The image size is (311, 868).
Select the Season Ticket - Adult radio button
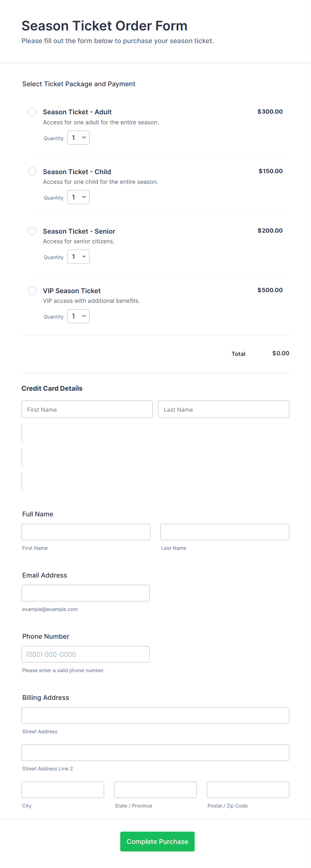[x=32, y=112]
